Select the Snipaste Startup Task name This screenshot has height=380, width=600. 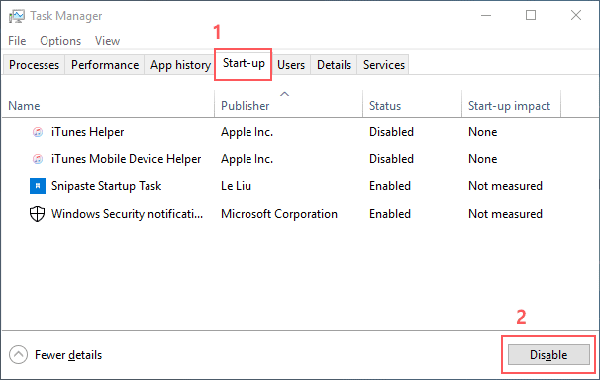pyautogui.click(x=106, y=186)
